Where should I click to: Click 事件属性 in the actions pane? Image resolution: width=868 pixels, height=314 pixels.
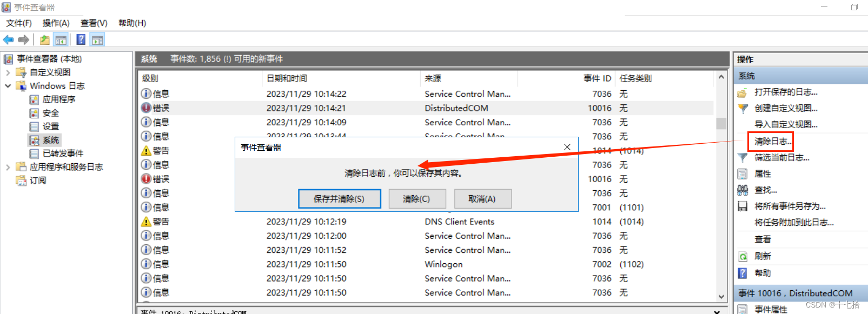tap(771, 309)
